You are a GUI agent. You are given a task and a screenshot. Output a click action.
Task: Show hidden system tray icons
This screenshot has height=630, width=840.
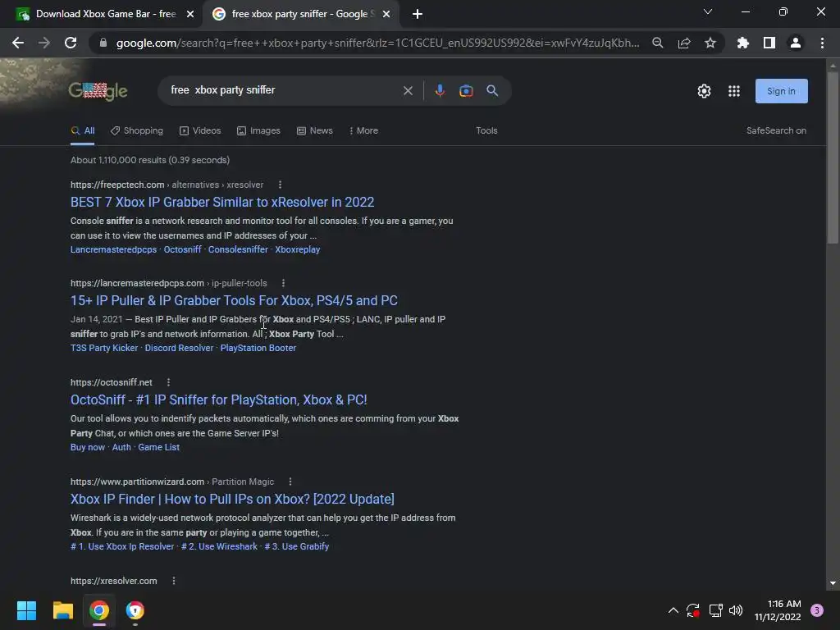[673, 610]
